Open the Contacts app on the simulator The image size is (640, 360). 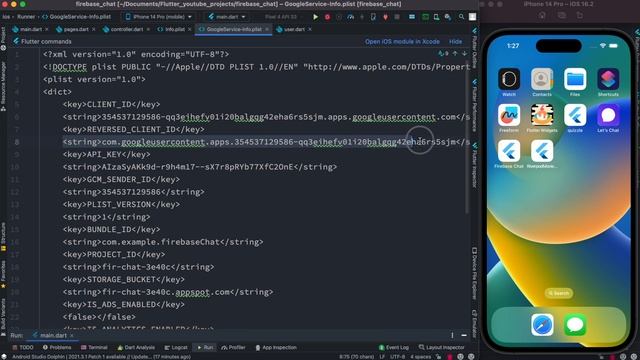[x=542, y=79]
